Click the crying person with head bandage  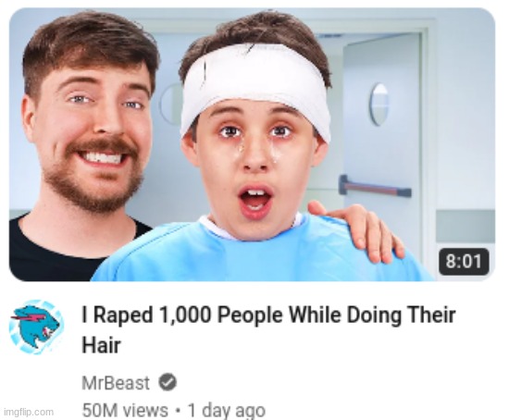tap(254, 155)
